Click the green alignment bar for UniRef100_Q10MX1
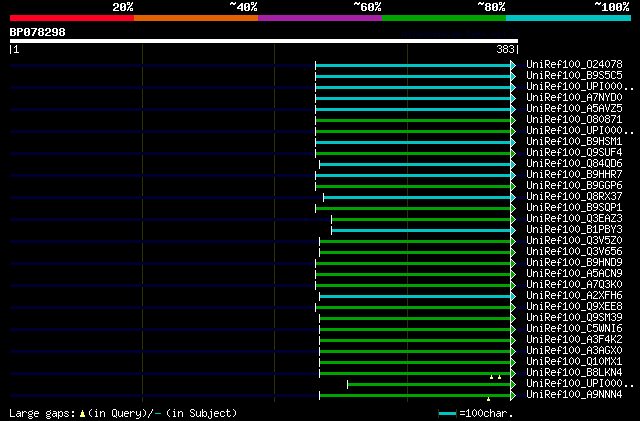The image size is (640, 421). tap(415, 363)
